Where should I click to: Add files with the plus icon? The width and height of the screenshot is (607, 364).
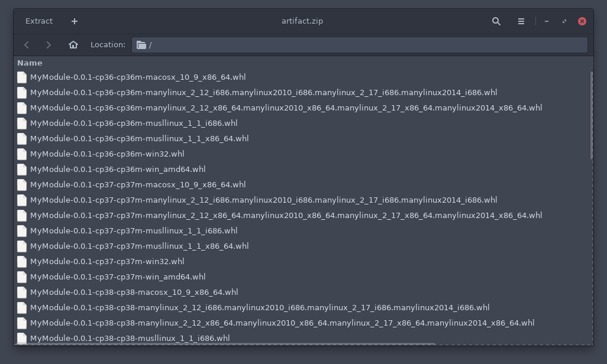(x=75, y=21)
